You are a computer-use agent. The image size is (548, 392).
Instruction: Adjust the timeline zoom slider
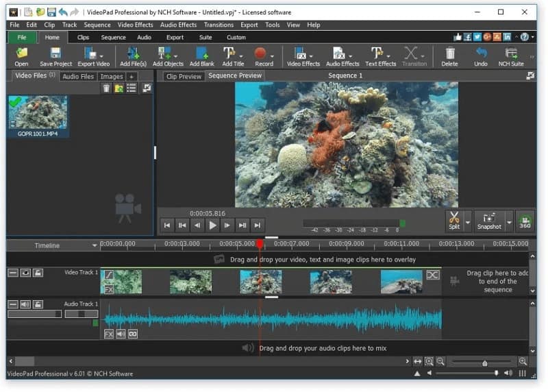click(x=484, y=362)
